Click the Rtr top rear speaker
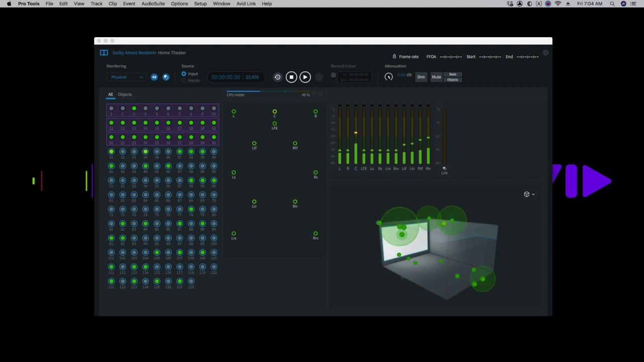The height and width of the screenshot is (362, 644). 295,202
